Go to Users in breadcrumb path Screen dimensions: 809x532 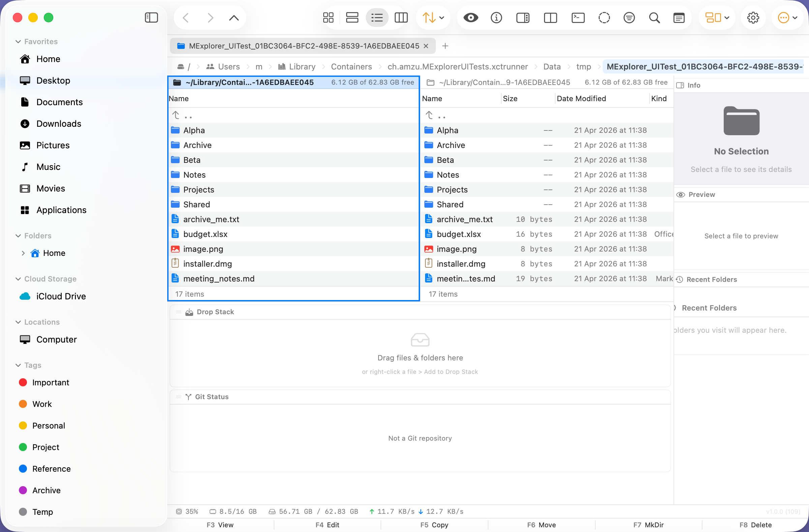[x=223, y=67]
